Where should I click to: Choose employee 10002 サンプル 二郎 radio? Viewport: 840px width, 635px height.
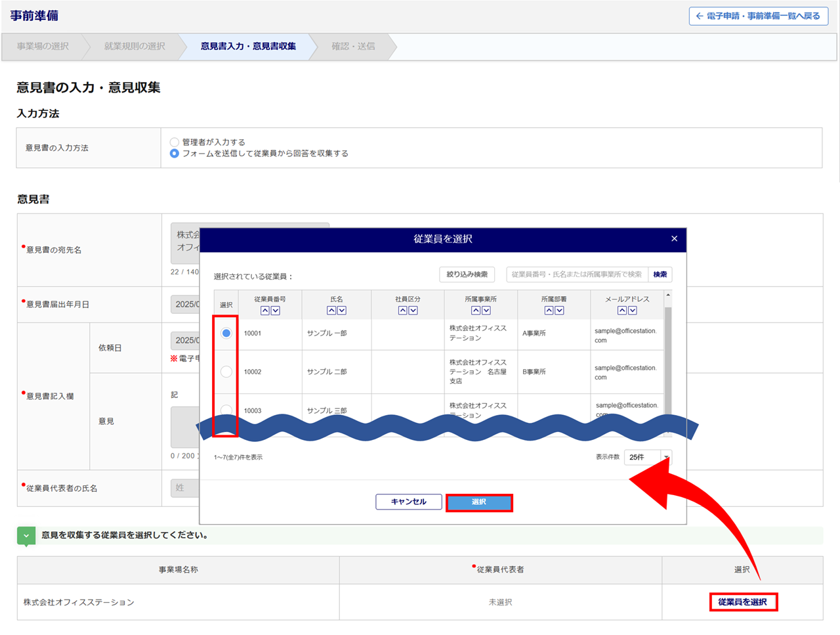coord(226,372)
